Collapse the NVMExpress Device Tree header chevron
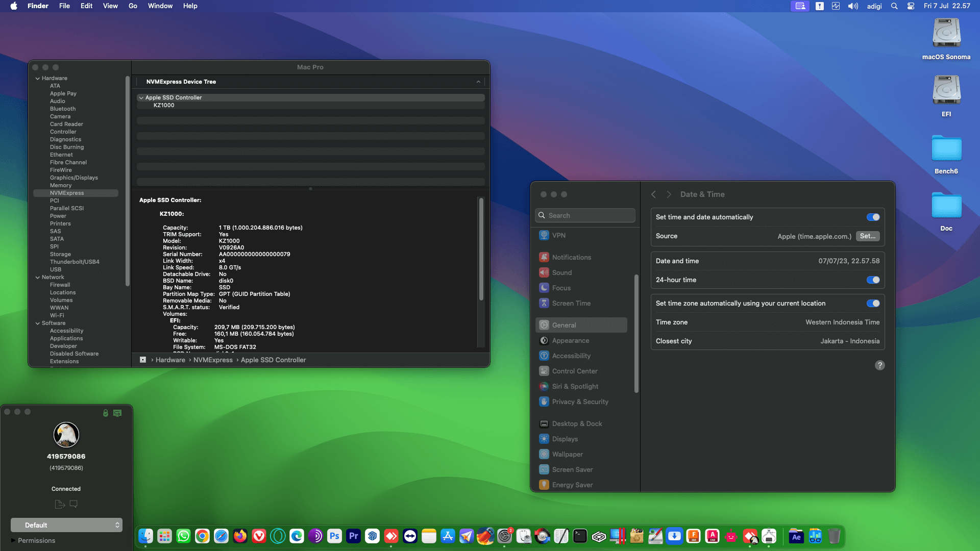 (478, 82)
